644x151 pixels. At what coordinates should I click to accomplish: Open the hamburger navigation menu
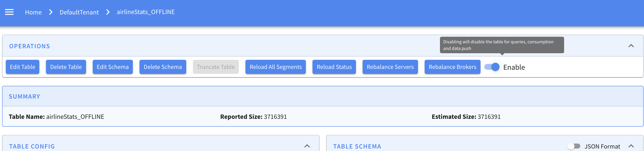(9, 12)
